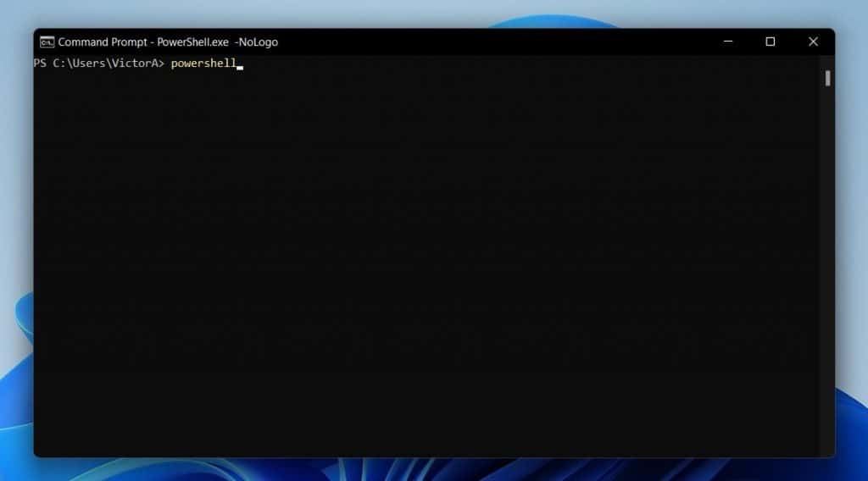This screenshot has height=481, width=868.
Task: Click the 'PS C:\Users\VictorA>' prompt text
Action: click(99, 63)
